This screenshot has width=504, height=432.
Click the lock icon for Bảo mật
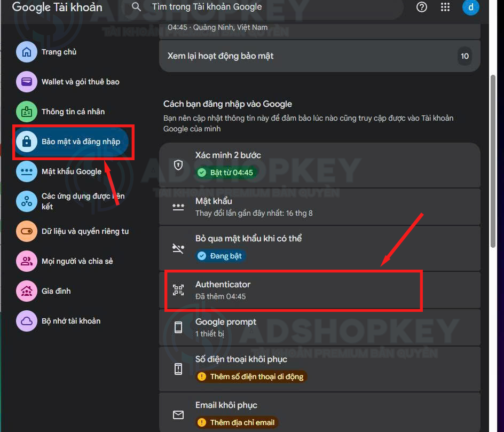coord(27,142)
